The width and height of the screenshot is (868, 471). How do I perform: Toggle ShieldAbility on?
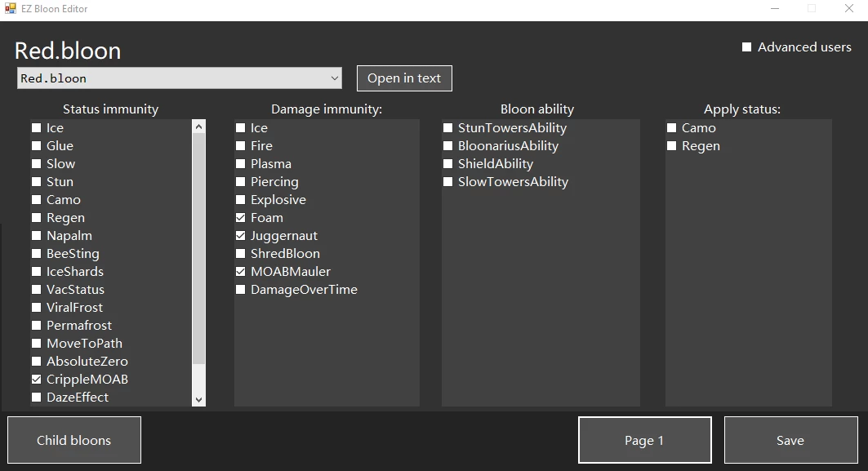(x=447, y=164)
